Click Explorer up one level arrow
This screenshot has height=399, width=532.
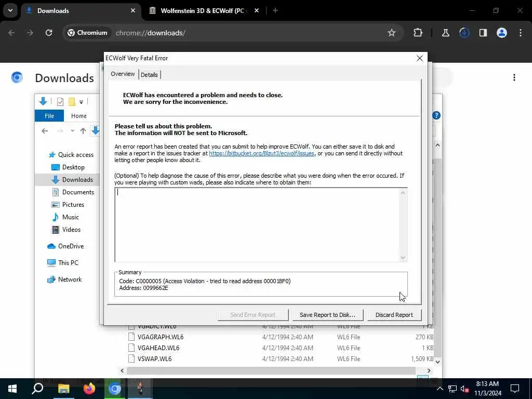(x=83, y=131)
